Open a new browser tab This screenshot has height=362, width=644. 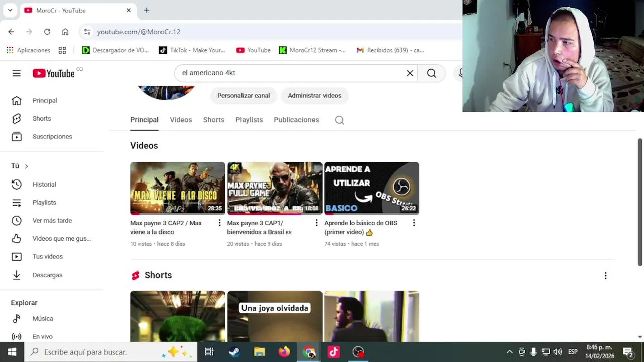pyautogui.click(x=147, y=10)
